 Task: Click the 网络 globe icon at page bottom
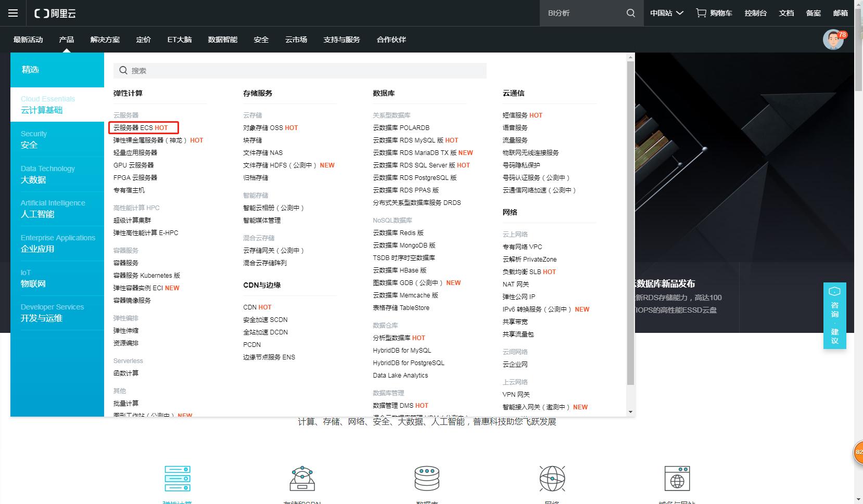pyautogui.click(x=552, y=479)
